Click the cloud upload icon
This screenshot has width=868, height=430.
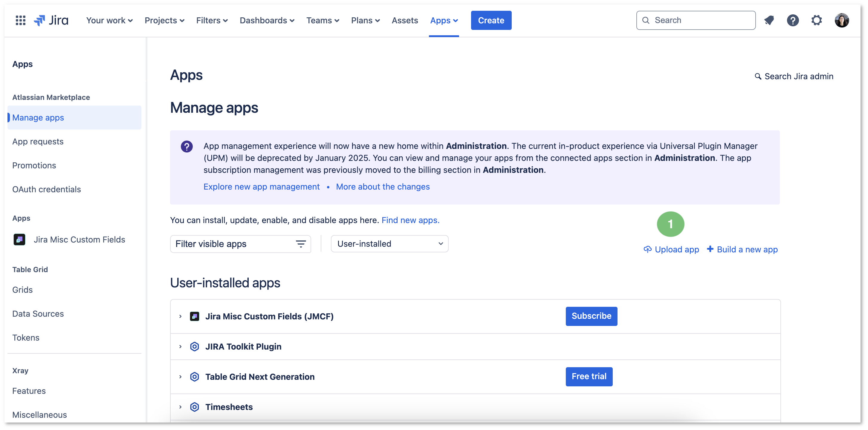(647, 249)
